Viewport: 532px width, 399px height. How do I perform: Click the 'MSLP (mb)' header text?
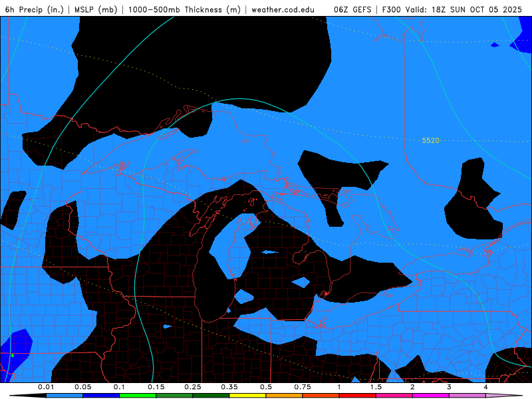click(x=96, y=9)
